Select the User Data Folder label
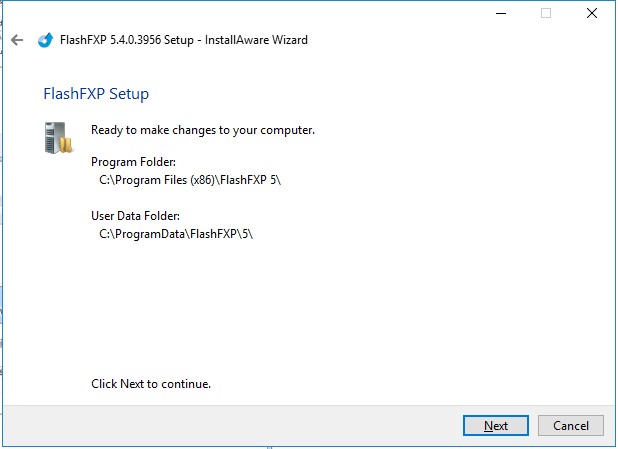The height and width of the screenshot is (449, 618). pyautogui.click(x=138, y=215)
